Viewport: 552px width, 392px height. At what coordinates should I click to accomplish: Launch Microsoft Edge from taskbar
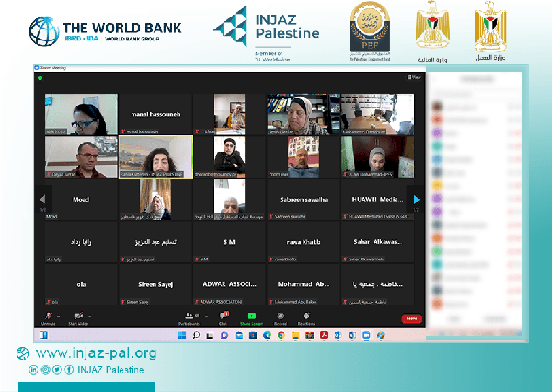(x=267, y=335)
